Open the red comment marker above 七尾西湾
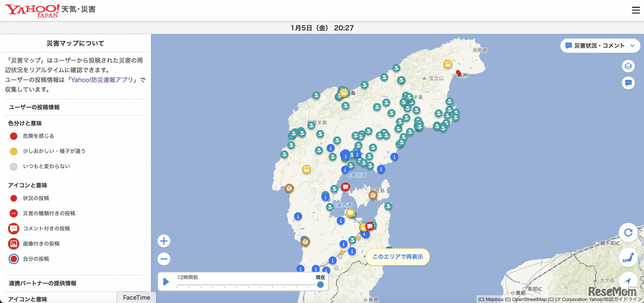Image resolution: width=644 pixels, height=303 pixels. (x=346, y=187)
